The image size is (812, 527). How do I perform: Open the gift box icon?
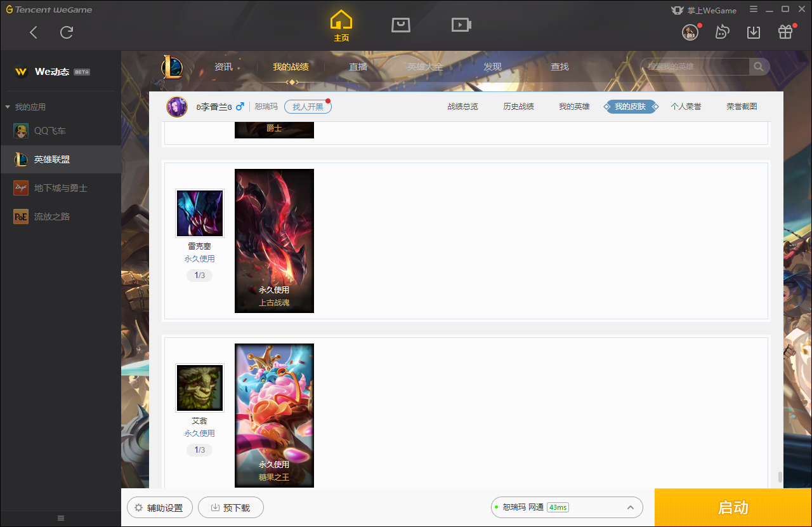click(x=785, y=32)
